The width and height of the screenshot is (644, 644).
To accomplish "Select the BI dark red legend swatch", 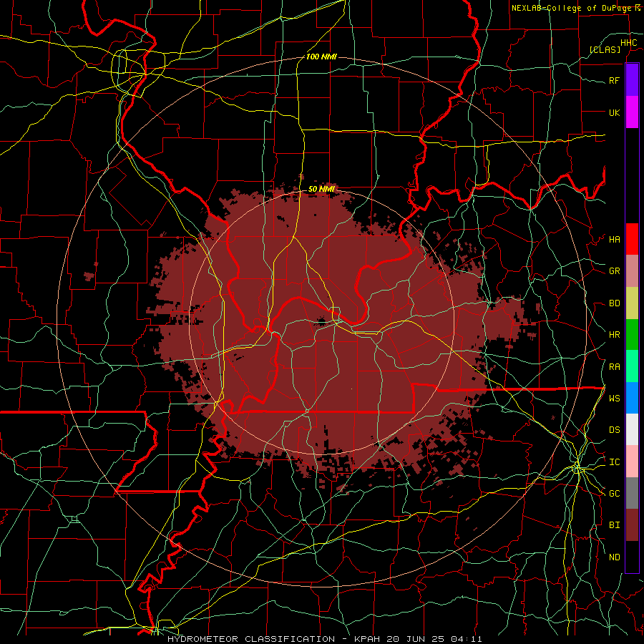I will coord(632,525).
